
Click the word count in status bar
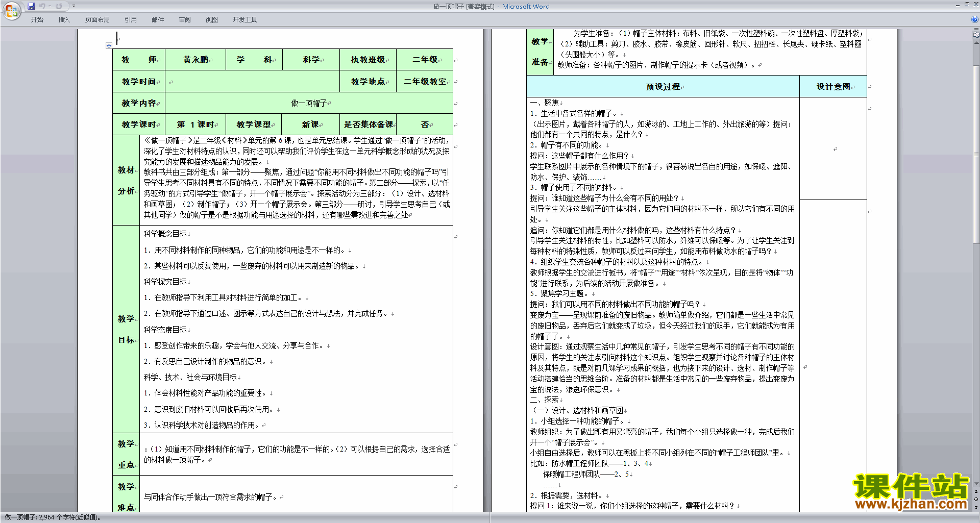(53, 517)
